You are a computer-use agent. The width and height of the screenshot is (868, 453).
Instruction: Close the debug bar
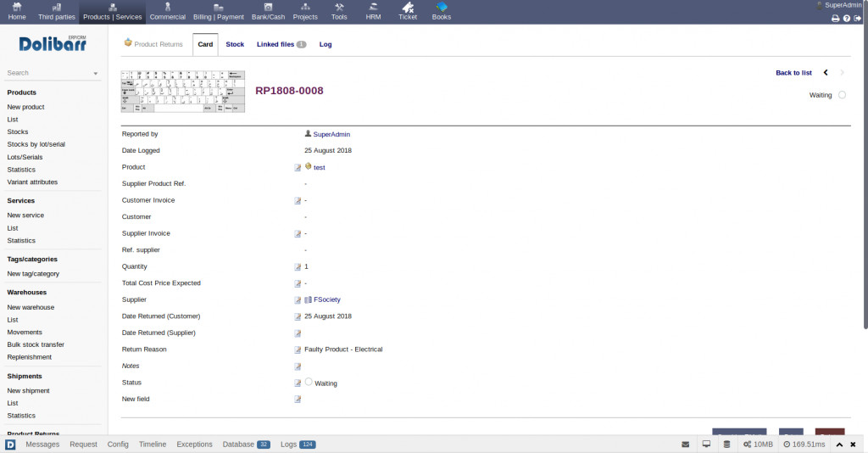click(x=853, y=445)
